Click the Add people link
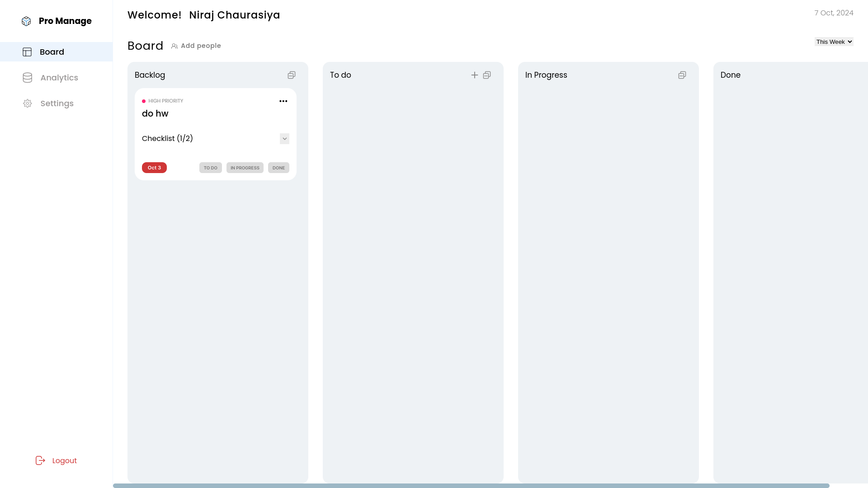 tap(201, 46)
